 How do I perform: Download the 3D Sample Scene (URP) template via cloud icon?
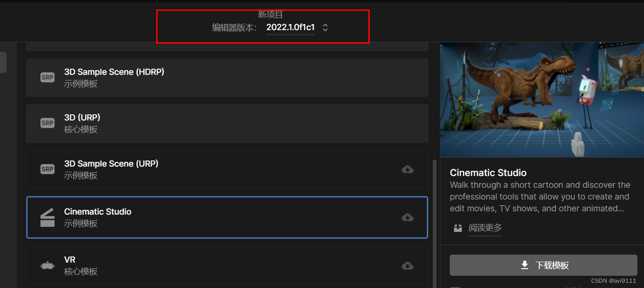tap(407, 169)
